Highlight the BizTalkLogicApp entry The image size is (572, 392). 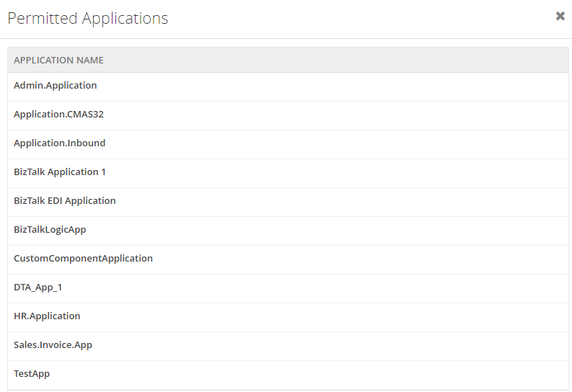point(288,231)
